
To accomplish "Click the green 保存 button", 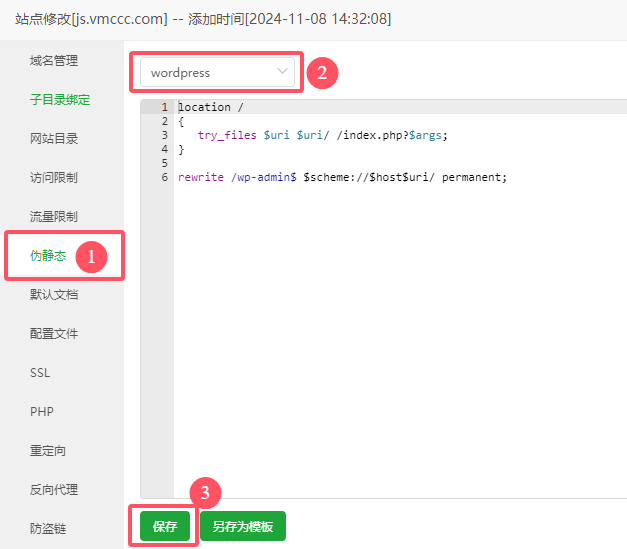I will point(165,526).
